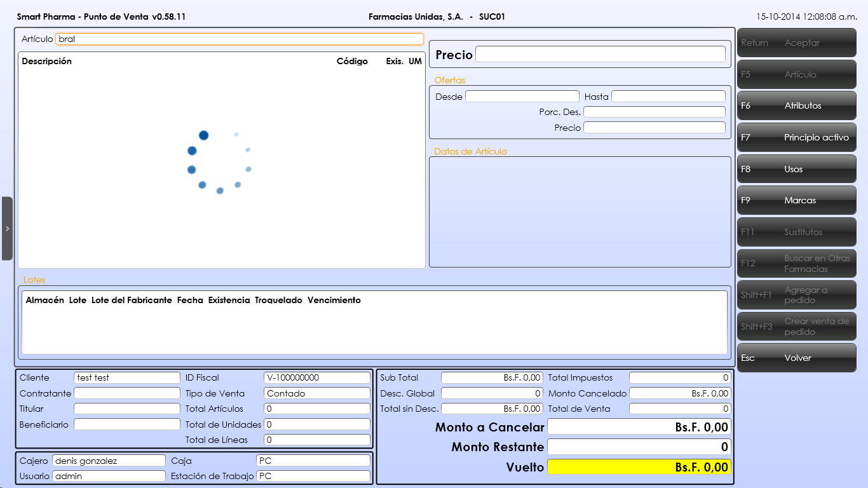Open the F8 Usos button

point(797,169)
